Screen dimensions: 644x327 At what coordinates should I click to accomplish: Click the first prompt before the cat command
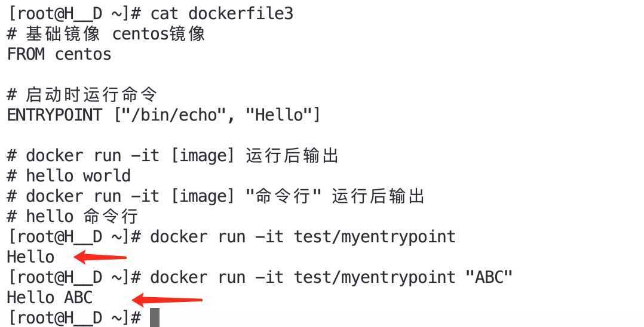click(74, 13)
